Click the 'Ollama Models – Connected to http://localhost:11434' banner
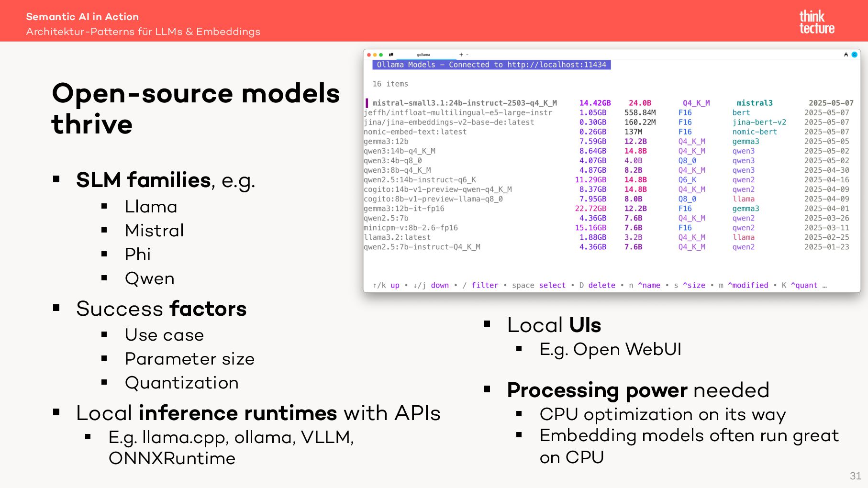The width and height of the screenshot is (868, 488). 491,65
